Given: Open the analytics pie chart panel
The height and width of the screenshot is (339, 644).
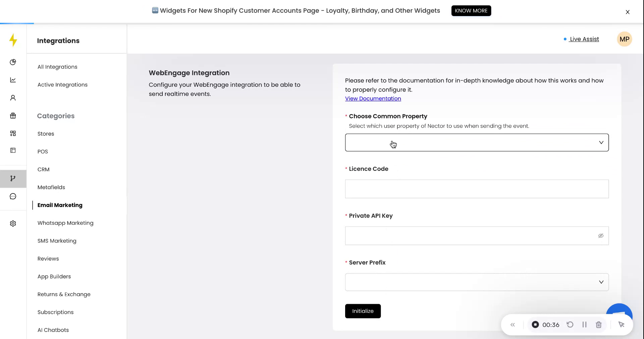Looking at the screenshot, I should 13,62.
